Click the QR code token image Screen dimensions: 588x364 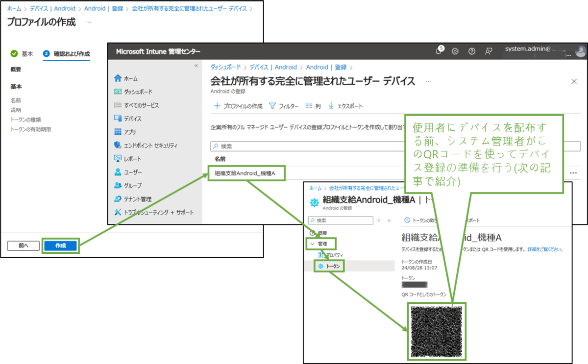437,331
